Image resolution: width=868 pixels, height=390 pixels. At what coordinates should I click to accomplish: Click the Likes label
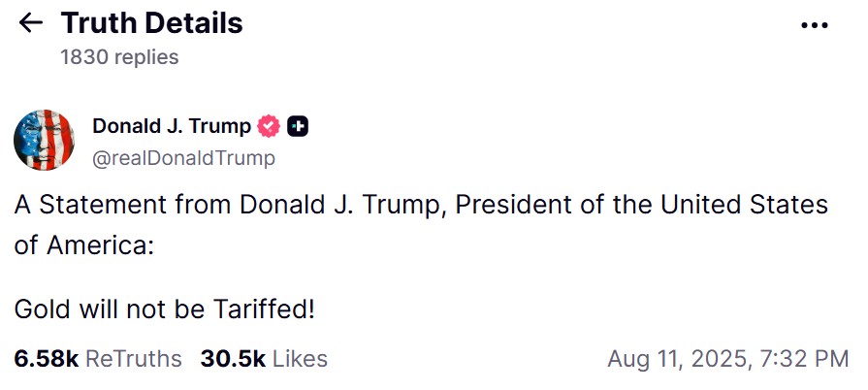click(x=300, y=359)
